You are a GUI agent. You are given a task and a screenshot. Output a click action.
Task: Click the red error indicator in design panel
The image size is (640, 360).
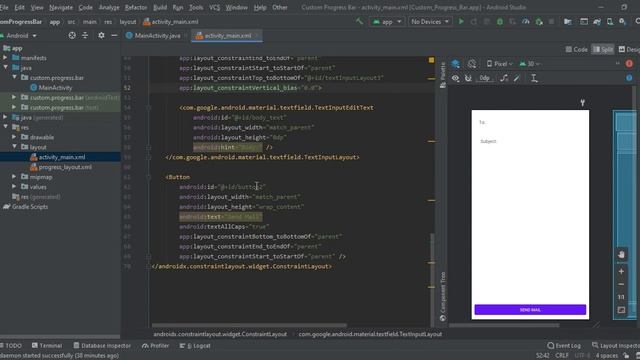(x=629, y=64)
